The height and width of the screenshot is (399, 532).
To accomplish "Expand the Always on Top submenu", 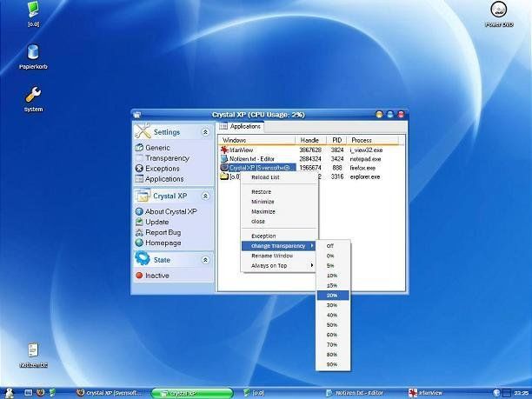I will click(x=278, y=265).
